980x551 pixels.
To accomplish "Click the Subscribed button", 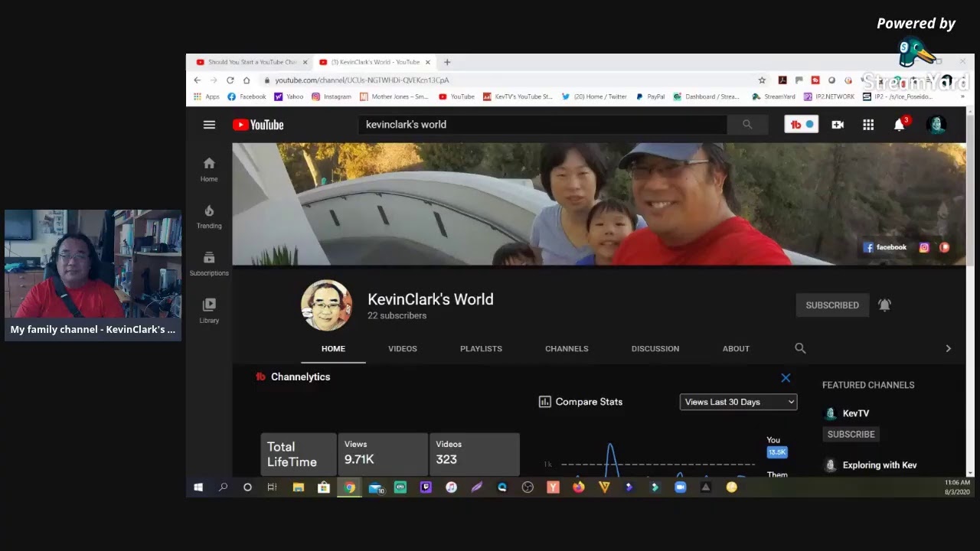I will coord(832,305).
